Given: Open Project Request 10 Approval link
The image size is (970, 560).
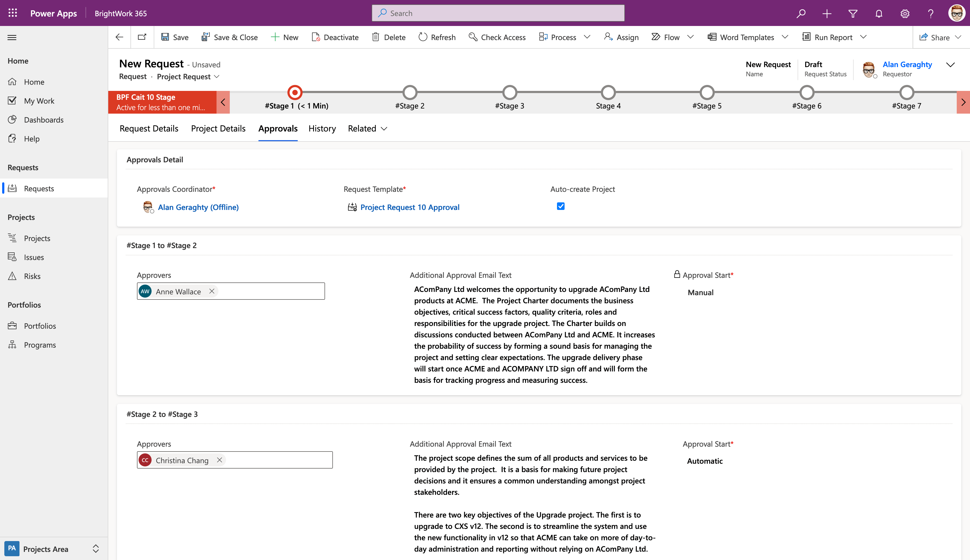Looking at the screenshot, I should click(409, 207).
